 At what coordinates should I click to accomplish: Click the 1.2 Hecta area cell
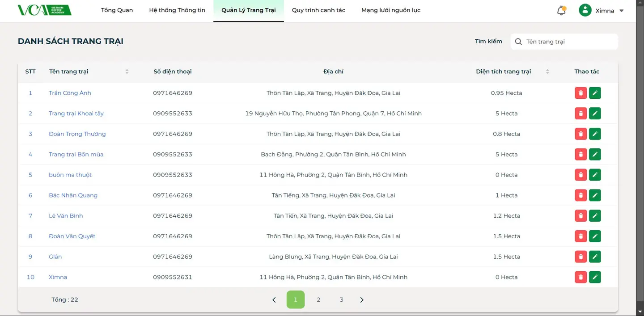coord(507,216)
